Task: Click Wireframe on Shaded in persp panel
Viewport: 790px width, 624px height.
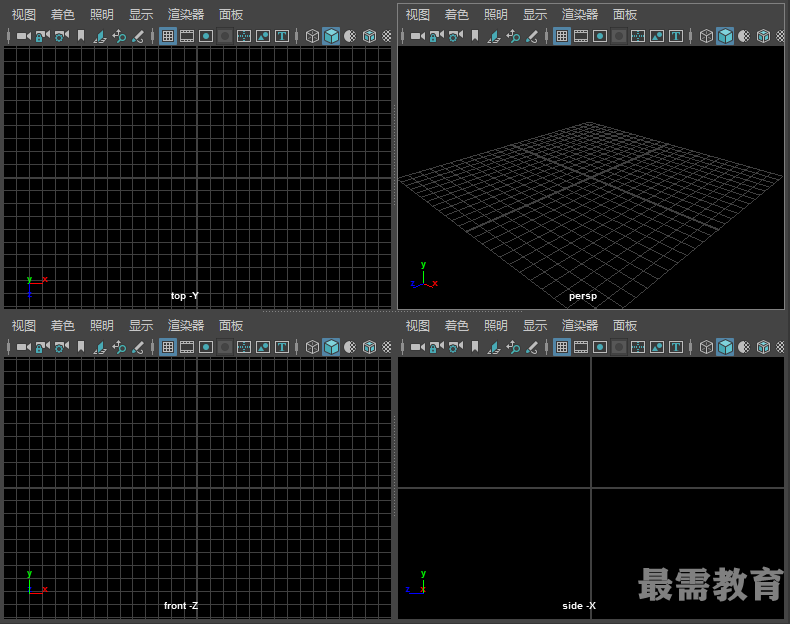Action: pyautogui.click(x=763, y=36)
